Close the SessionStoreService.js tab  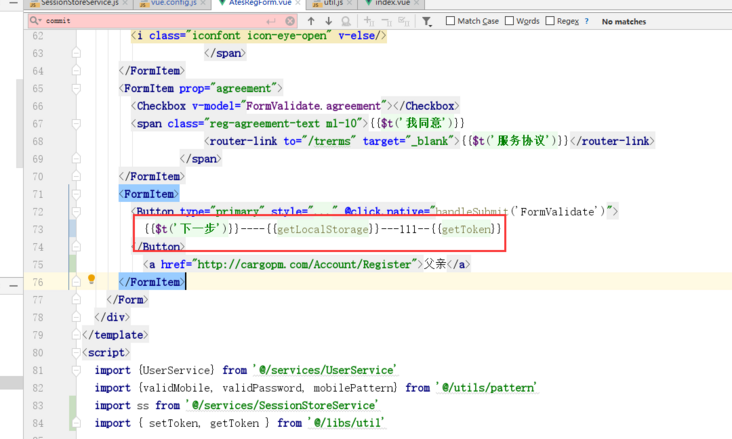pos(125,3)
